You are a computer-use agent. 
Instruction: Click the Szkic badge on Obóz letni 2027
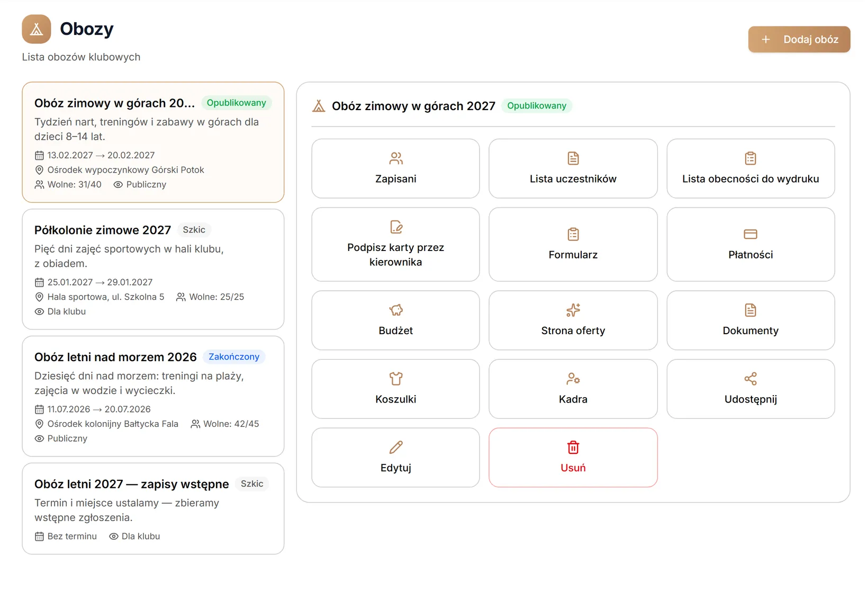point(252,484)
